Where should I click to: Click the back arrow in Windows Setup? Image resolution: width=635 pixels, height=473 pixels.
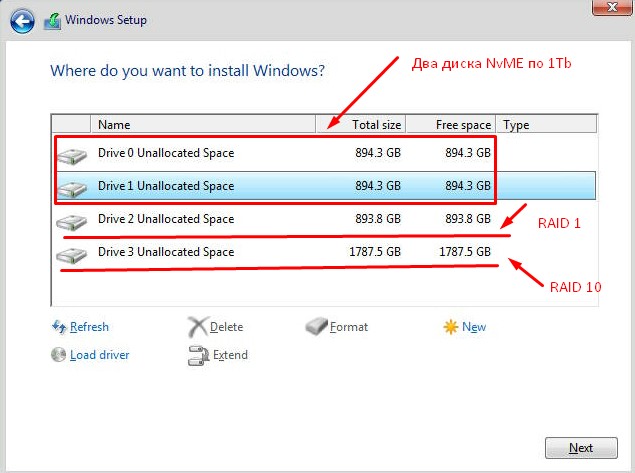(24, 18)
